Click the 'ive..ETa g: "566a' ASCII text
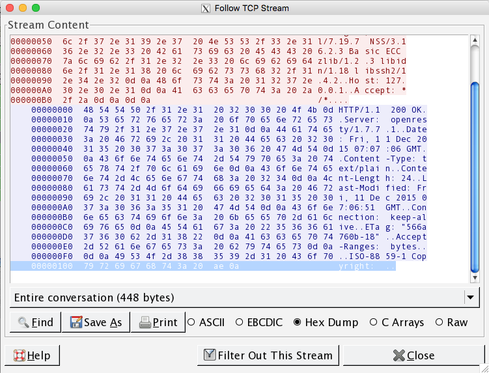Viewport: 489px width, 373px height. point(382,227)
